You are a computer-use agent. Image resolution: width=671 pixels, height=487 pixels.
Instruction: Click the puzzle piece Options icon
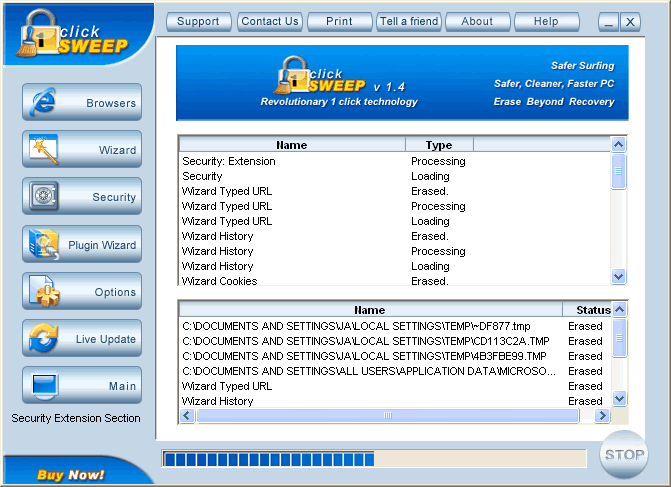coord(44,291)
